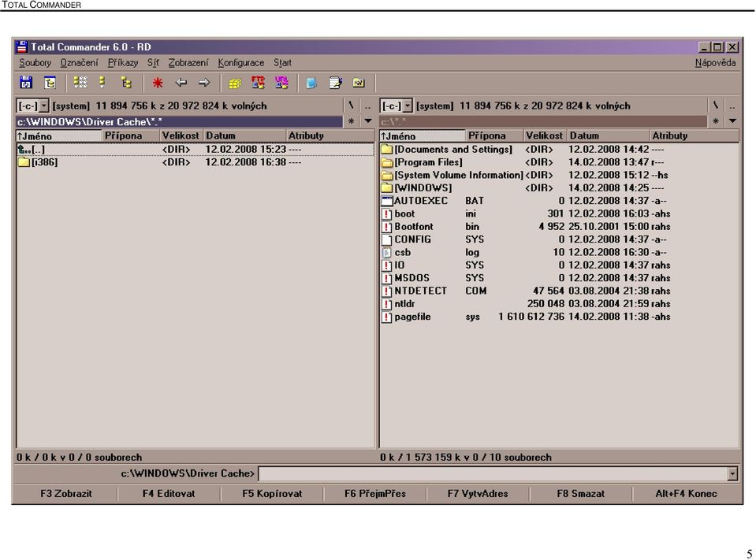Click the CONFIG SYS file icon
The width and height of the screenshot is (756, 560).
[x=387, y=239]
